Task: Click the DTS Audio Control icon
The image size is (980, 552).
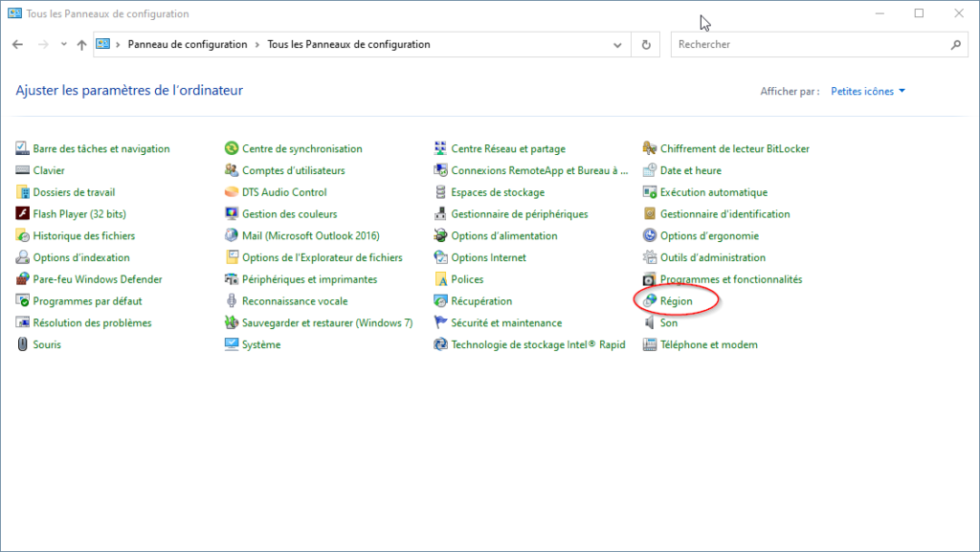Action: pyautogui.click(x=232, y=192)
